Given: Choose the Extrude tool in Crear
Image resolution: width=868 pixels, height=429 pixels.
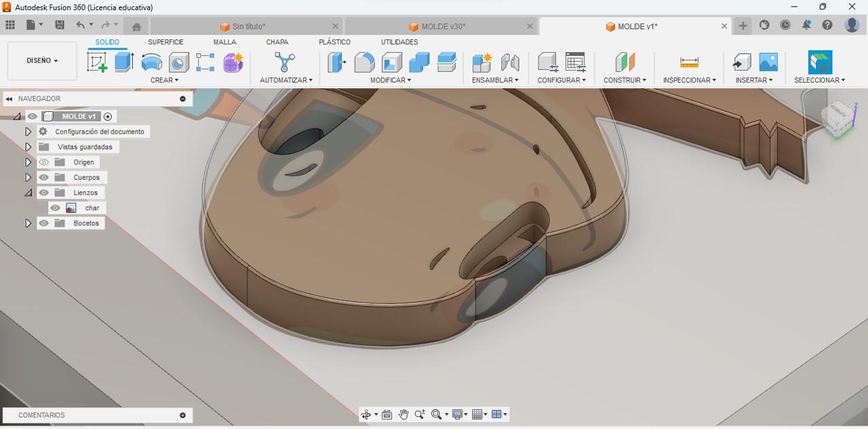Looking at the screenshot, I should (x=124, y=62).
